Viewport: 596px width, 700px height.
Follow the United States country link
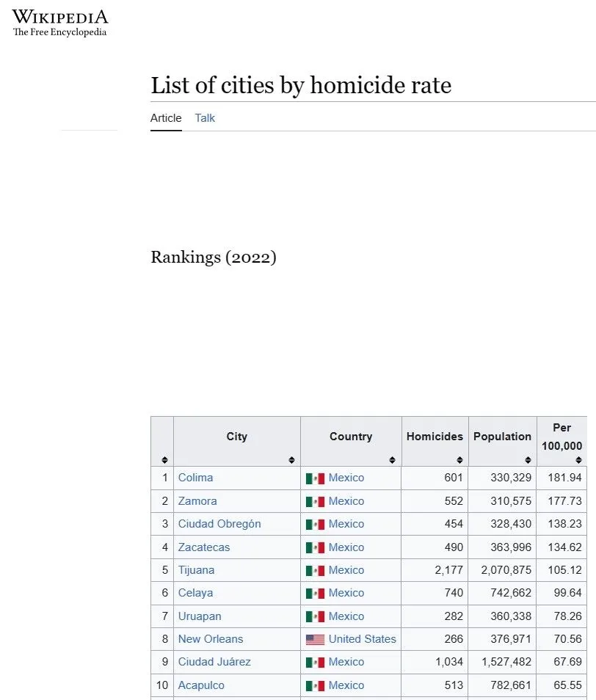pos(362,639)
